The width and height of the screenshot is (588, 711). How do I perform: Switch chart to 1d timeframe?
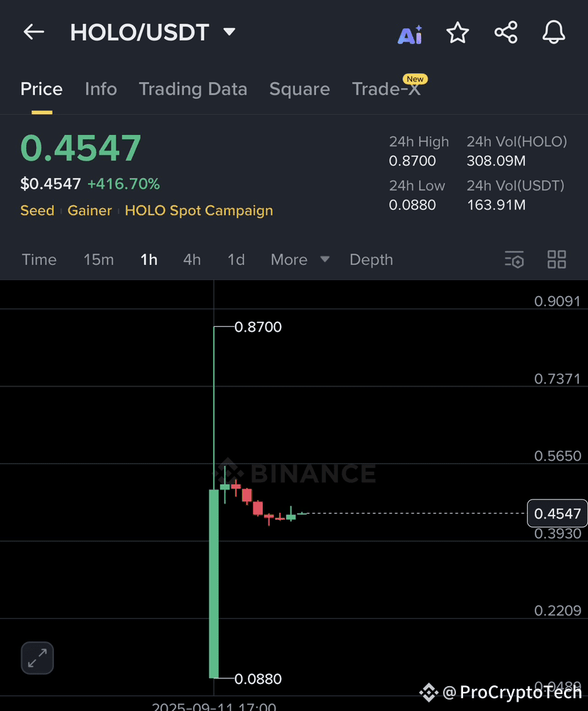pos(236,259)
